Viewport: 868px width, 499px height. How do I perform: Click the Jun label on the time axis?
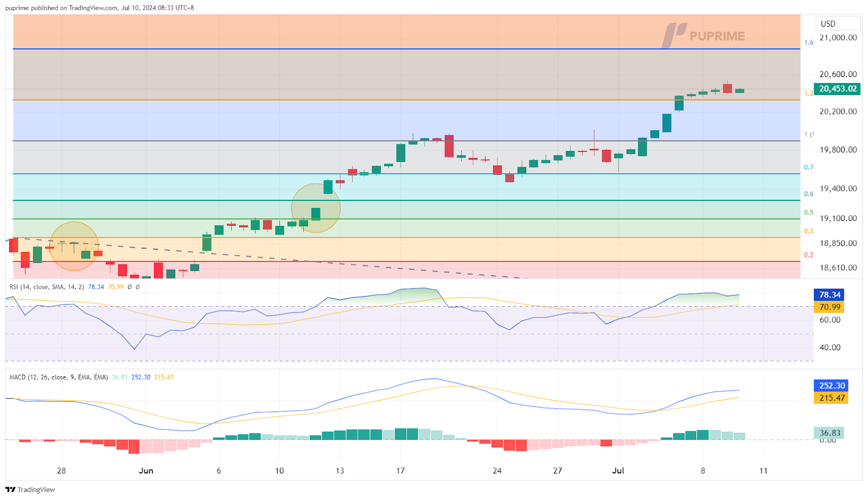pyautogui.click(x=146, y=471)
